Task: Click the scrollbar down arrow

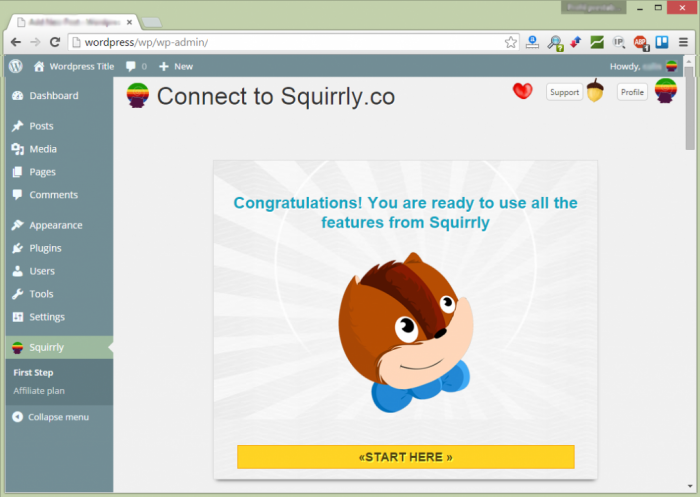Action: pyautogui.click(x=689, y=486)
